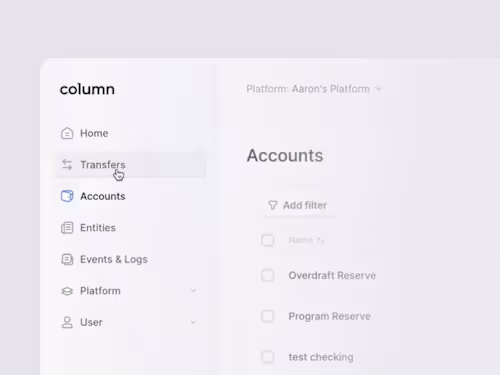The height and width of the screenshot is (375, 500).
Task: Open the Overdraft Reserve account
Action: (332, 275)
